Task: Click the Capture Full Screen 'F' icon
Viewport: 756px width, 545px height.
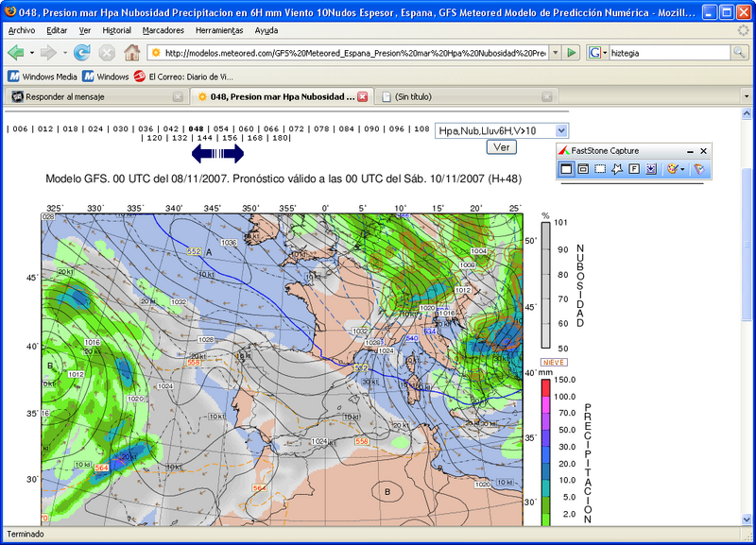Action: point(634,169)
